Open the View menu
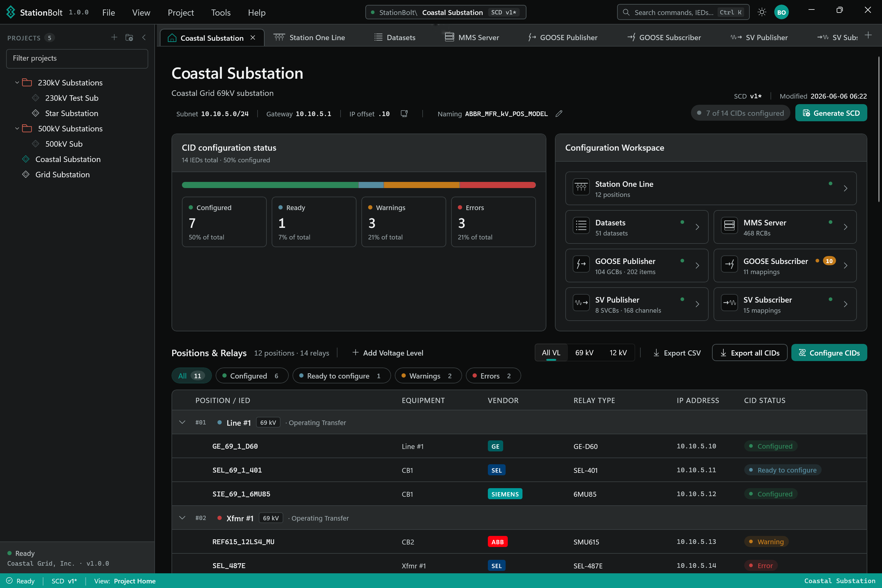882x588 pixels. [x=141, y=12]
